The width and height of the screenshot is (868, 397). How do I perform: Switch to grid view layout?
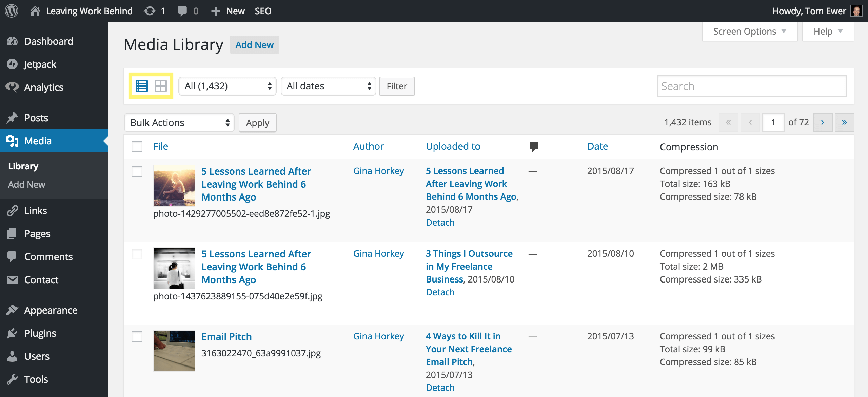pyautogui.click(x=160, y=86)
